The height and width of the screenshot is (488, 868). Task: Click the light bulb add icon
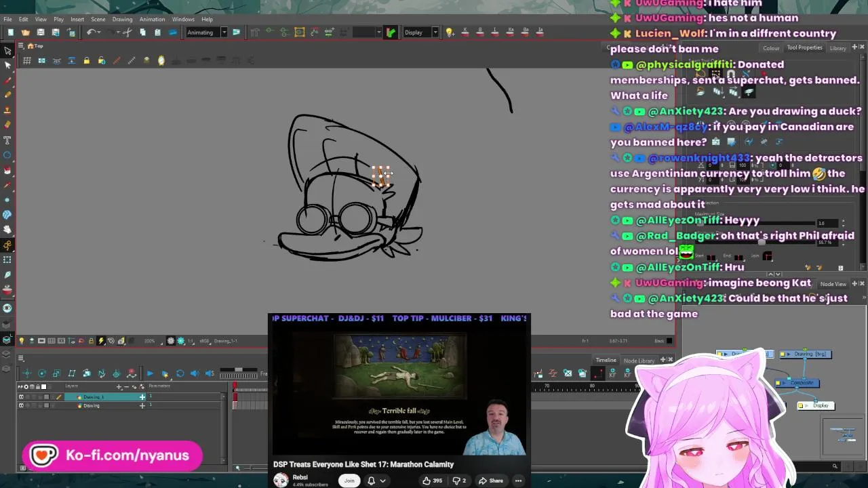click(x=450, y=33)
